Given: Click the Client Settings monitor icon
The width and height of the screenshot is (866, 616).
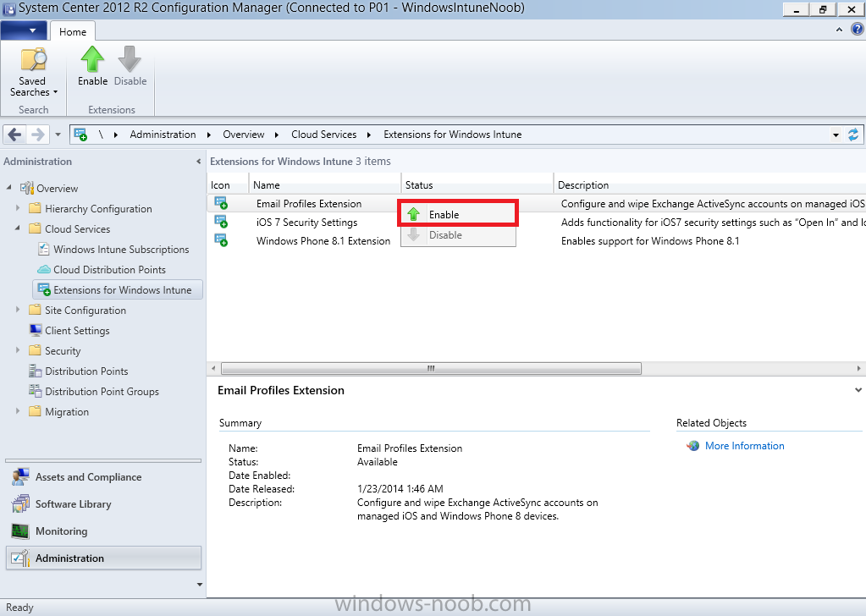Looking at the screenshot, I should click(36, 330).
